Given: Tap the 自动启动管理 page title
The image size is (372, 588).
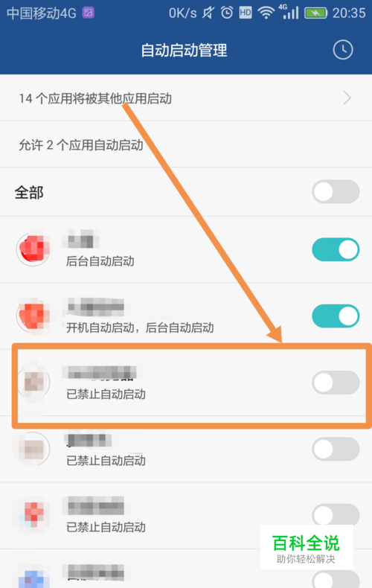Looking at the screenshot, I should pos(184,51).
